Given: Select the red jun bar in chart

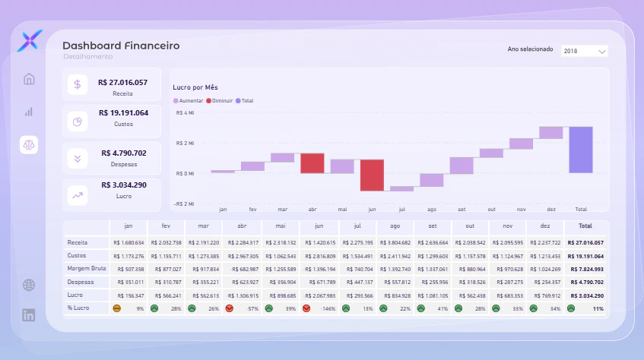Looking at the screenshot, I should point(372,175).
